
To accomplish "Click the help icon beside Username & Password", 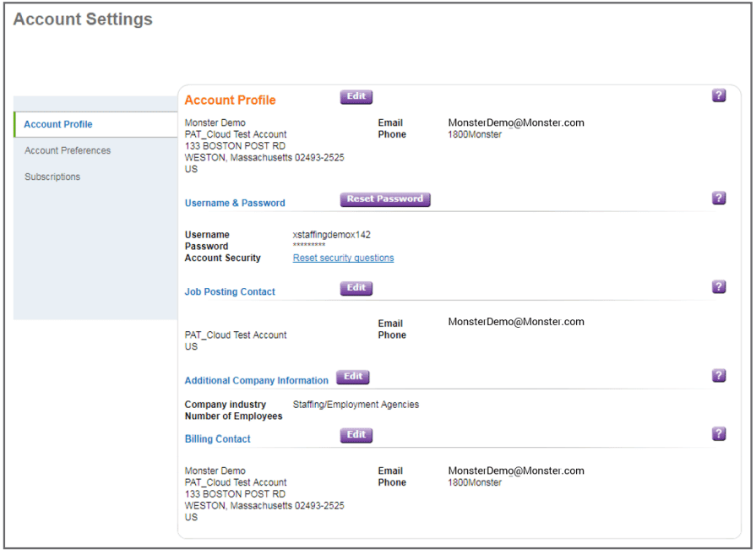I will click(x=719, y=198).
